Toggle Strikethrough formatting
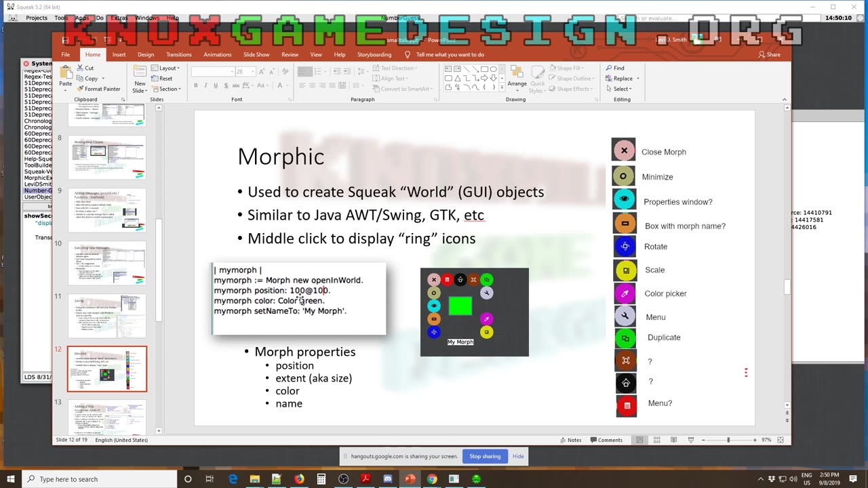Viewport: 868px width, 488px height. [235, 85]
